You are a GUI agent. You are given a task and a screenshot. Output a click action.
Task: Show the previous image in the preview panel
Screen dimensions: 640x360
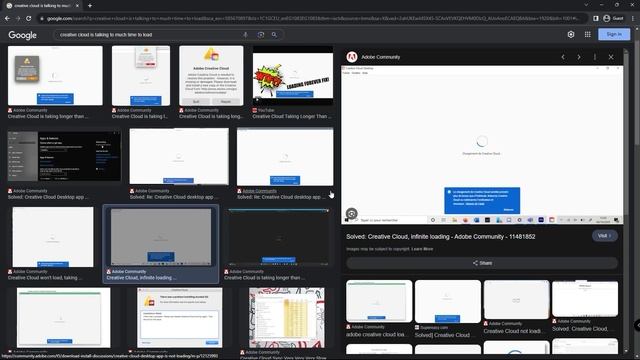(x=563, y=57)
